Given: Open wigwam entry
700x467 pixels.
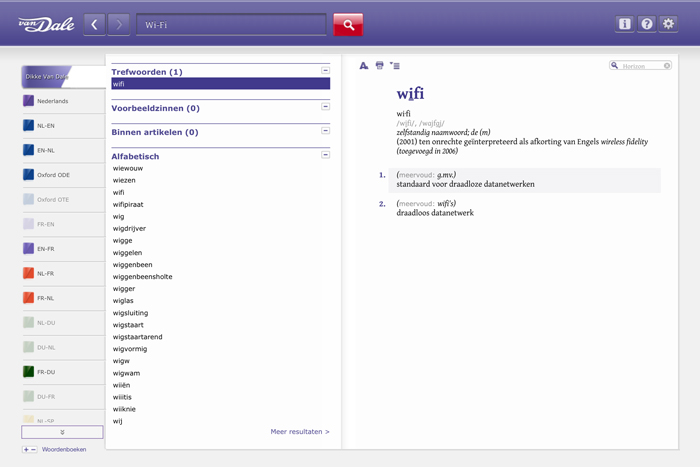Looking at the screenshot, I should [126, 373].
